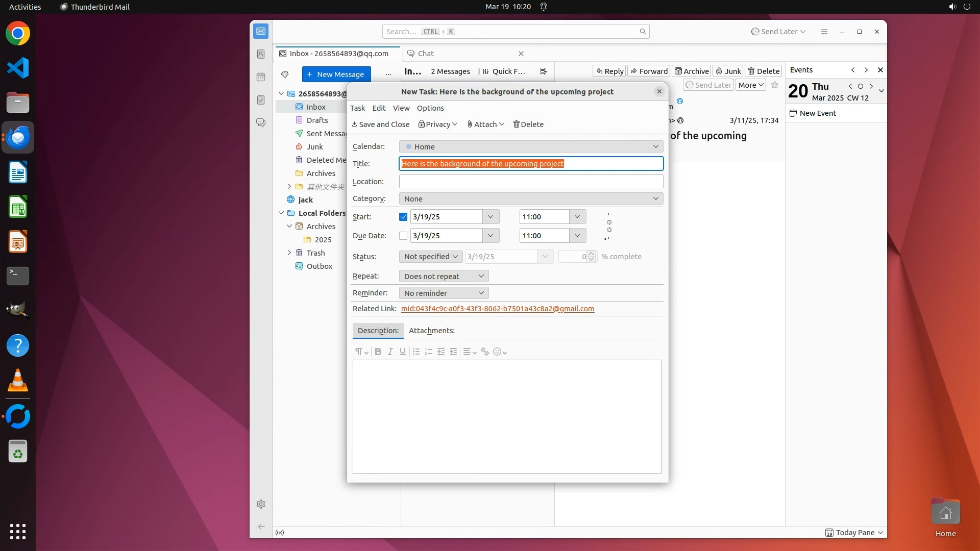Open the Category dropdown
980x551 pixels.
531,198
